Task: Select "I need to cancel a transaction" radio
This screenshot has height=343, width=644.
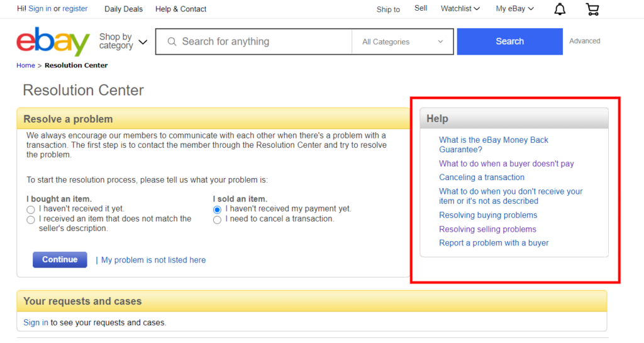Action: pyautogui.click(x=217, y=220)
